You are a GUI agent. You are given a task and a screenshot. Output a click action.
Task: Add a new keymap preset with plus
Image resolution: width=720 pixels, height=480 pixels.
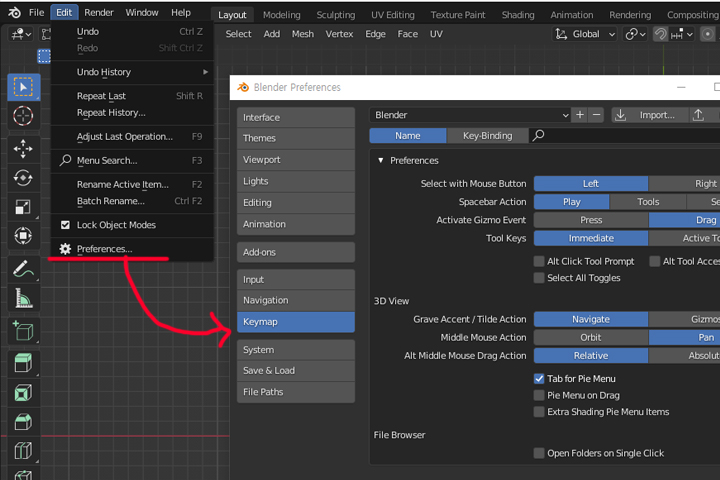tap(580, 115)
